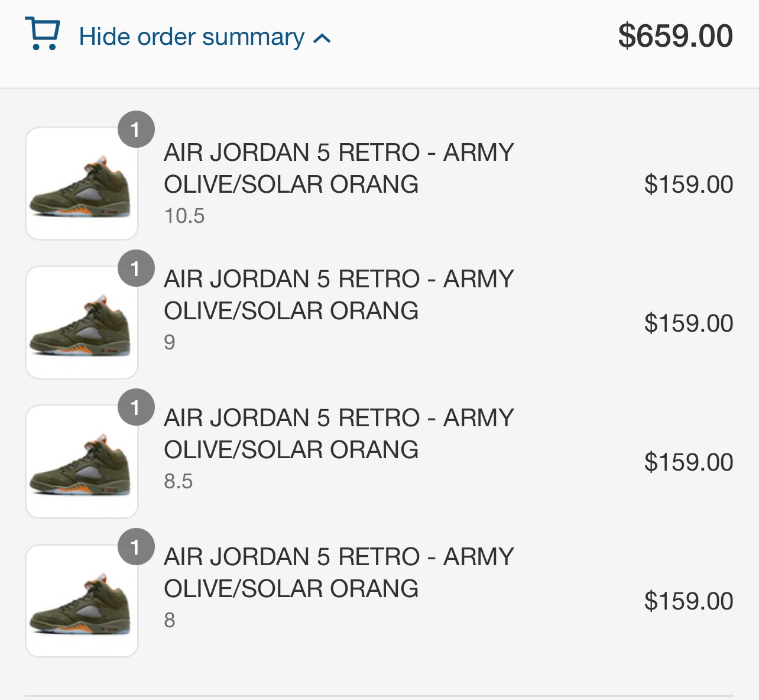
Task: Select product title above size 8
Action: [339, 573]
